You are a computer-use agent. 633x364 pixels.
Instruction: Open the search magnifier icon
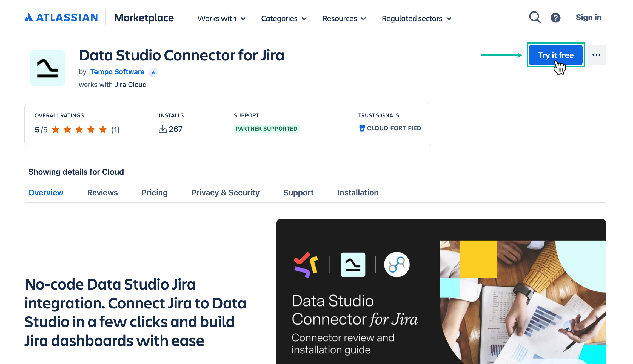click(535, 17)
